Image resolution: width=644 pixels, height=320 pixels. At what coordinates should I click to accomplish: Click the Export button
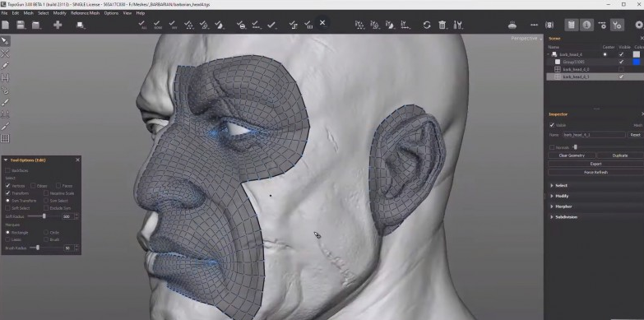click(596, 164)
